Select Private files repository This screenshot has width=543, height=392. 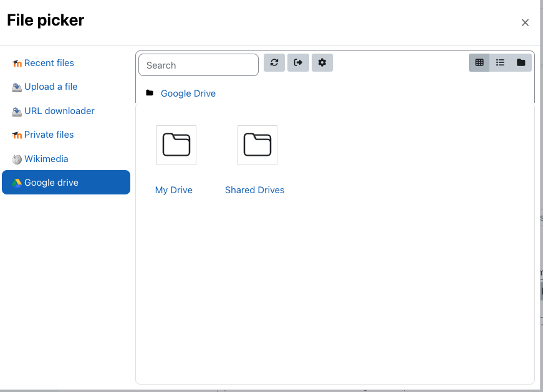point(66,135)
